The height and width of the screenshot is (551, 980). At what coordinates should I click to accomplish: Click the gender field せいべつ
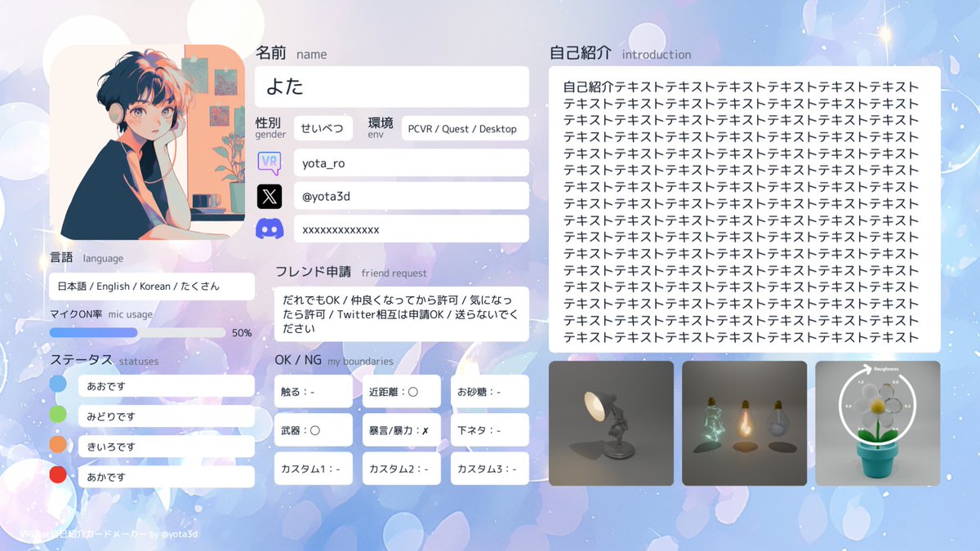tap(323, 128)
